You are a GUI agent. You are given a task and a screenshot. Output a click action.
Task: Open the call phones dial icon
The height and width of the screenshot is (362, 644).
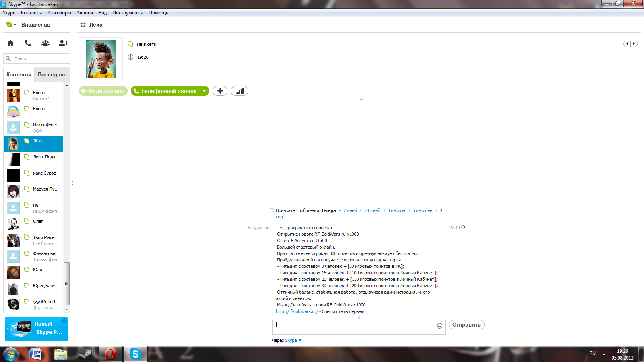[28, 43]
